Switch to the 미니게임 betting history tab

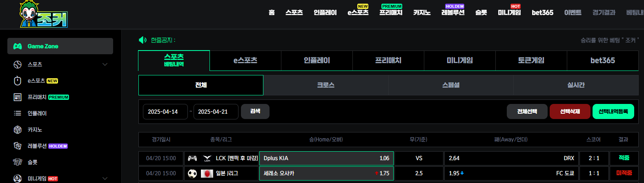pyautogui.click(x=459, y=60)
